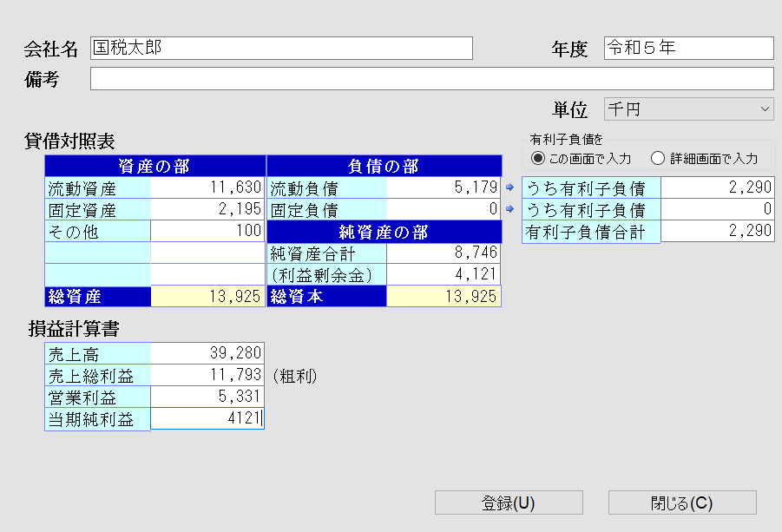This screenshot has width=782, height=532.
Task: Select the 固定資産 value 2,195
Action: [208, 208]
